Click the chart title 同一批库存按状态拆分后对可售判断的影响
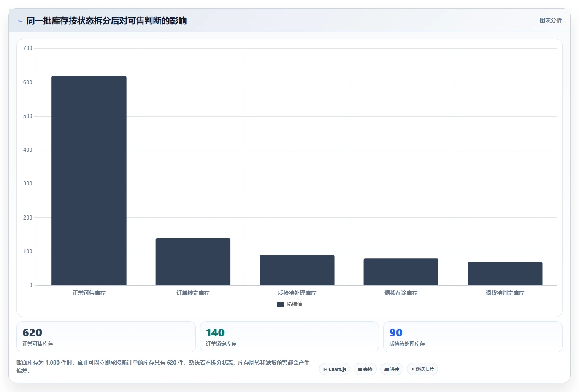 click(106, 21)
